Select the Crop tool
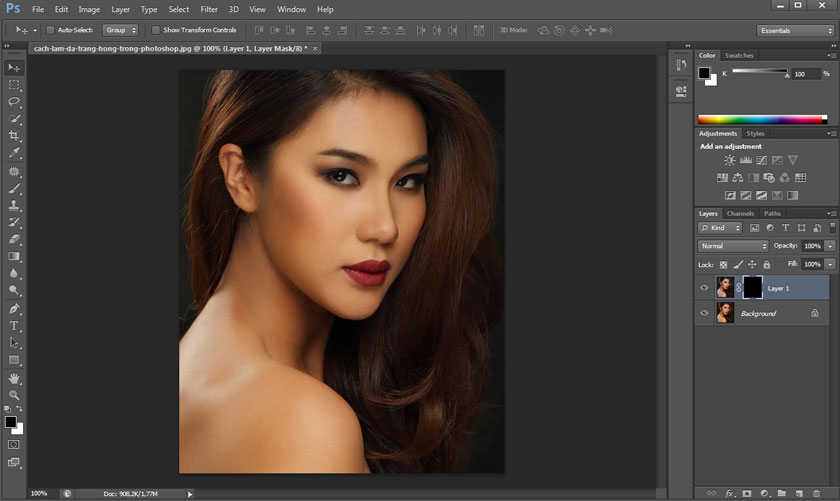 (14, 136)
